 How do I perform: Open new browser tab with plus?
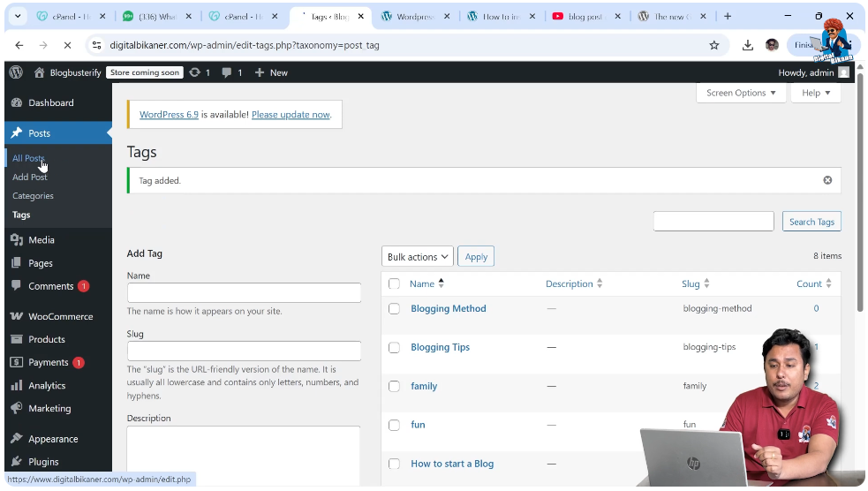[x=728, y=17]
